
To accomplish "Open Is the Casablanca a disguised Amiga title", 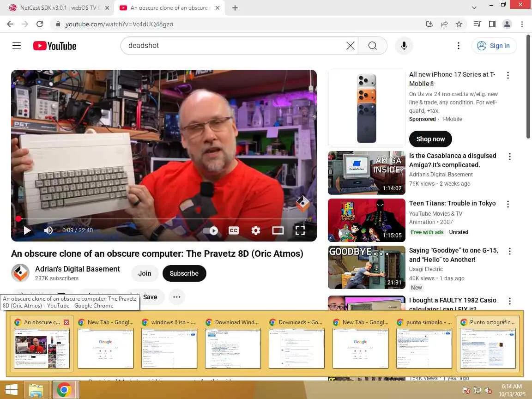I will pyautogui.click(x=453, y=160).
